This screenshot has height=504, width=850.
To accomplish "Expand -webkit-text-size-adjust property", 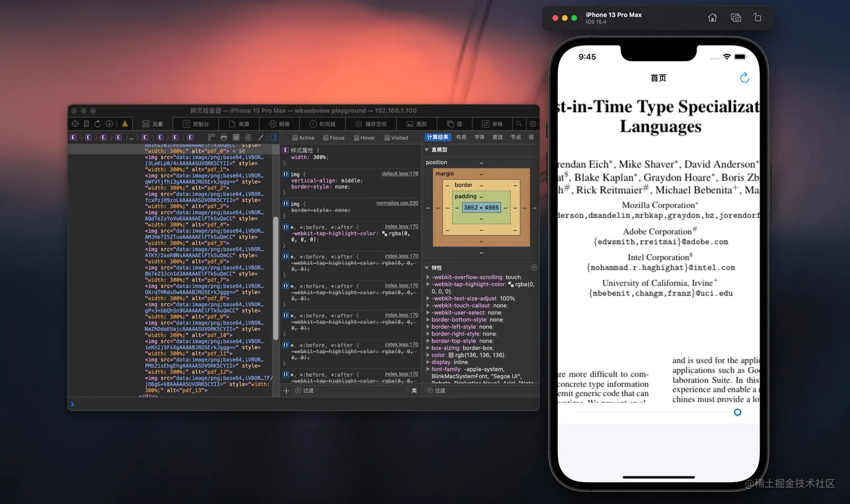I will pos(428,298).
